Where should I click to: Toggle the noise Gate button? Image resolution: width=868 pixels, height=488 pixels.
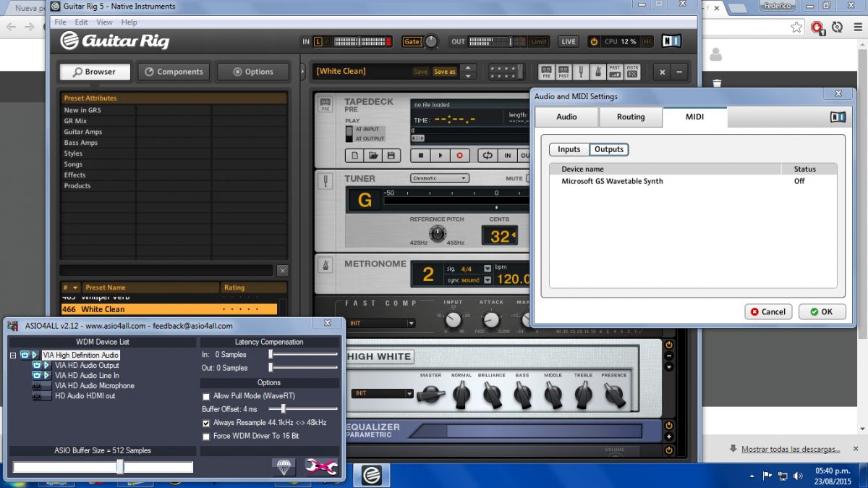click(x=412, y=41)
